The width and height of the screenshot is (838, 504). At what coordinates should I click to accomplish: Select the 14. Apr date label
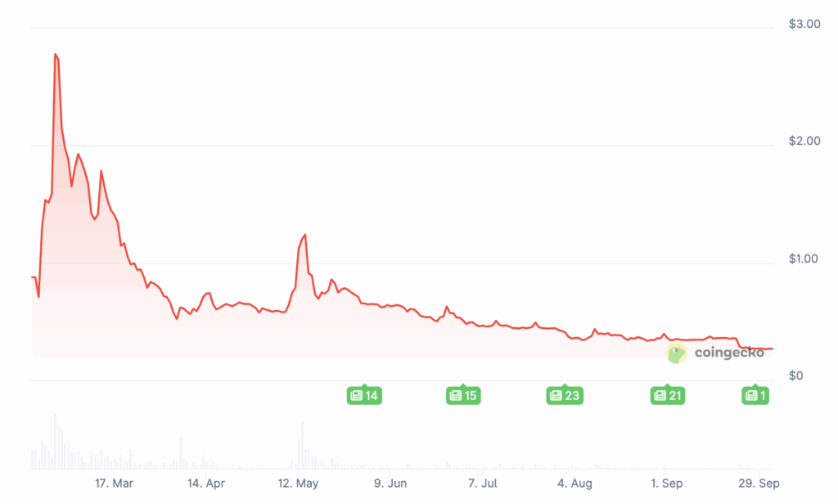coord(205,483)
